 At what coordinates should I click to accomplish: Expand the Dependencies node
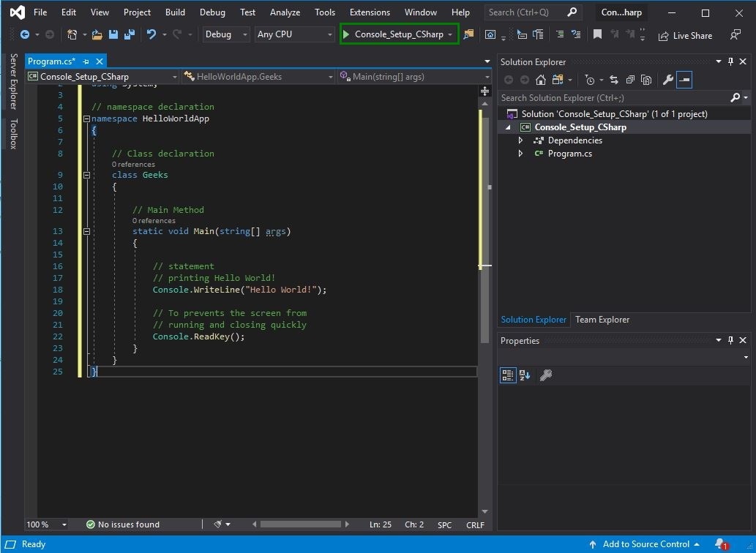pyautogui.click(x=520, y=140)
